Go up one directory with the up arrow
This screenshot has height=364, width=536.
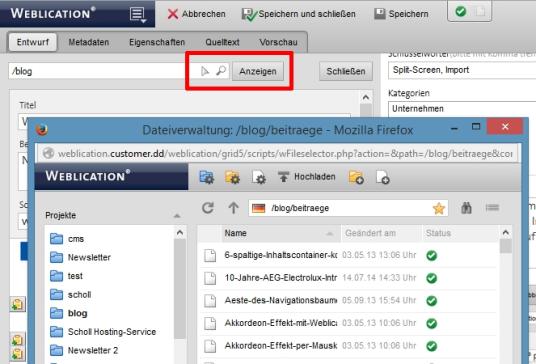tap(233, 207)
